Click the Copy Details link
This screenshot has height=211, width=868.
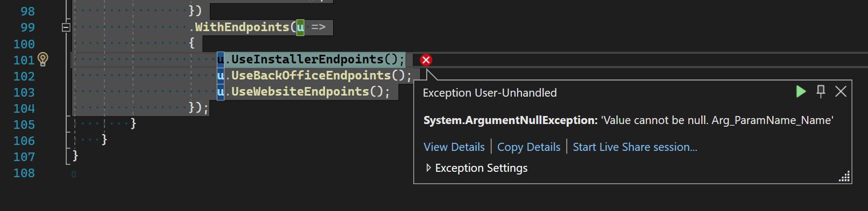pos(528,147)
